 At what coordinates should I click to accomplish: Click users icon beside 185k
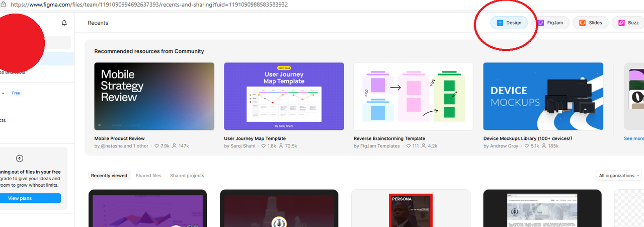coord(544,146)
